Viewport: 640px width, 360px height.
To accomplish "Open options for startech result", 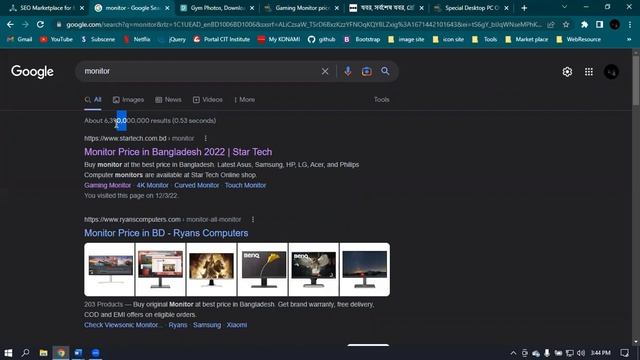I will click(206, 138).
